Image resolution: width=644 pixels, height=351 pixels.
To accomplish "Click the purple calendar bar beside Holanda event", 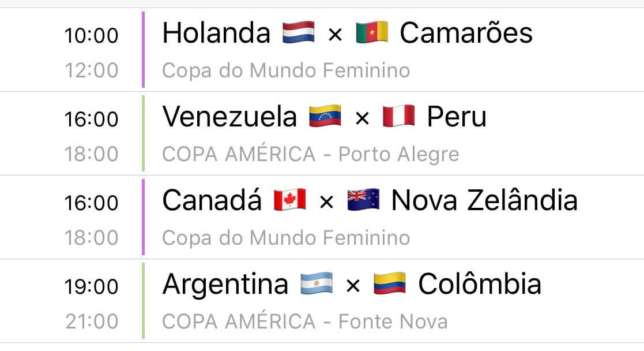I will click(x=143, y=50).
